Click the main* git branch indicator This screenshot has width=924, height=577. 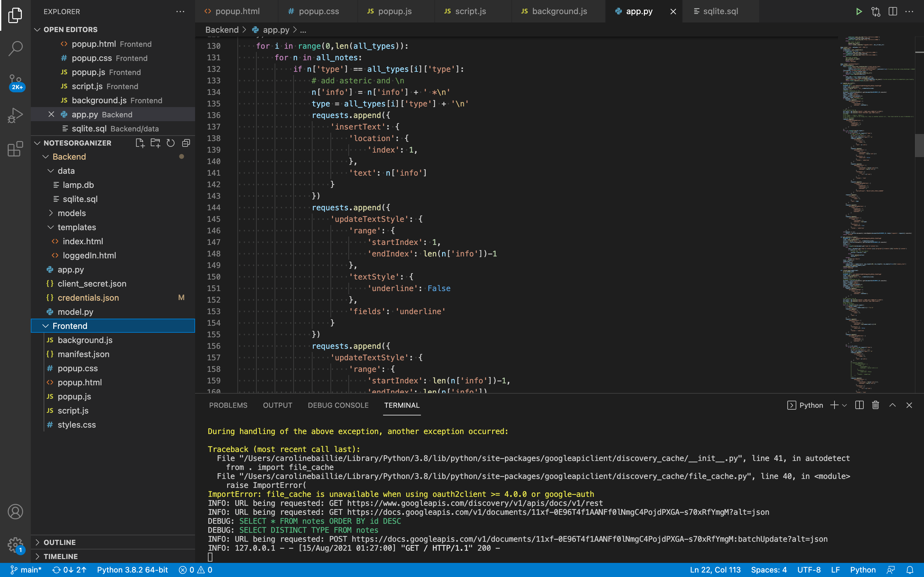coord(26,570)
